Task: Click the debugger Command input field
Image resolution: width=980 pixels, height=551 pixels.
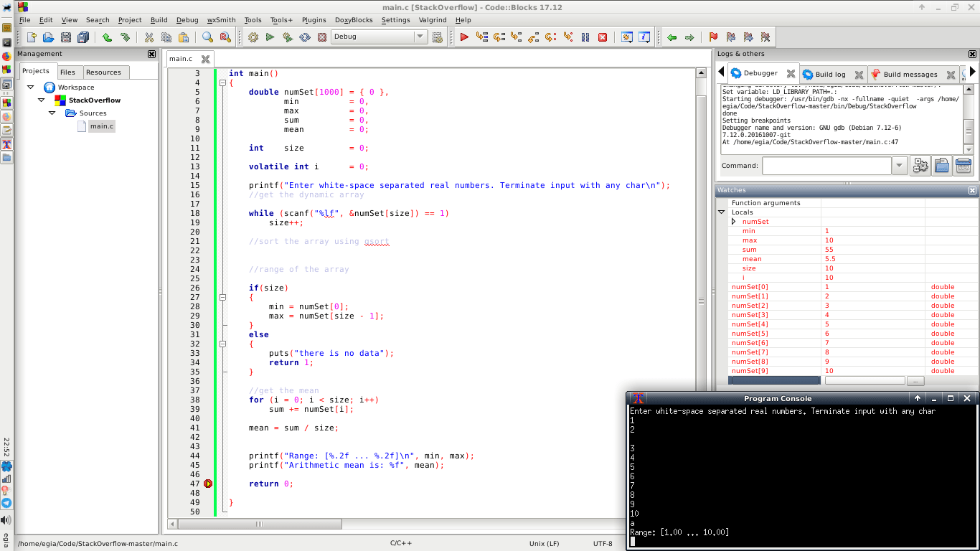Action: tap(826, 166)
